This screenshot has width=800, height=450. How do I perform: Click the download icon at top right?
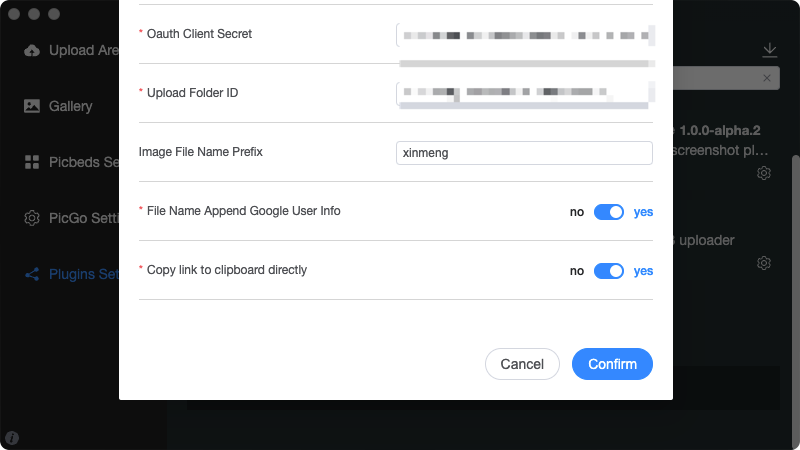[x=769, y=50]
